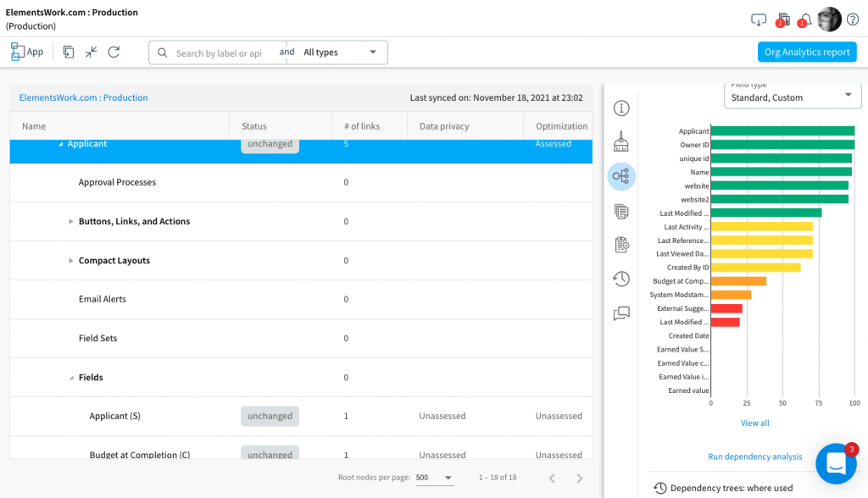
Task: Click the green Applicant bar in chart
Action: click(782, 131)
